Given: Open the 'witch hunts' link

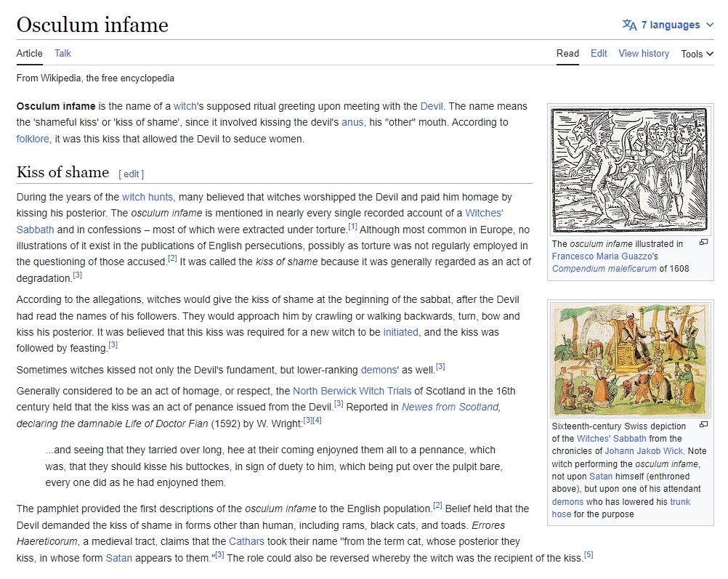Looking at the screenshot, I should pos(147,197).
